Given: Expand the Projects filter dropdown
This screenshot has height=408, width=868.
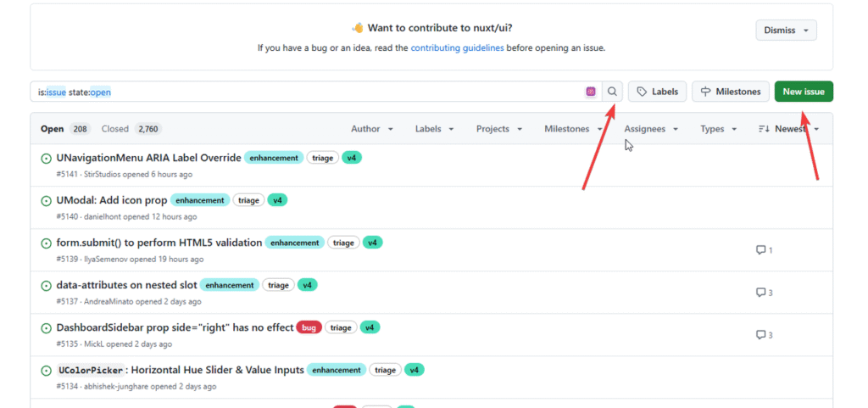Looking at the screenshot, I should (x=498, y=129).
